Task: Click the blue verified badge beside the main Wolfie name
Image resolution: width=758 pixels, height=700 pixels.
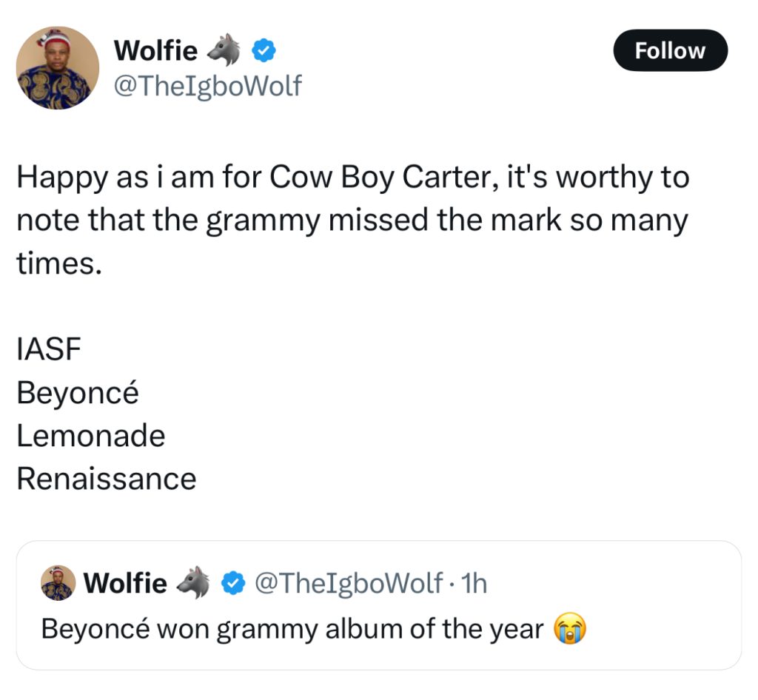Action: (x=264, y=50)
